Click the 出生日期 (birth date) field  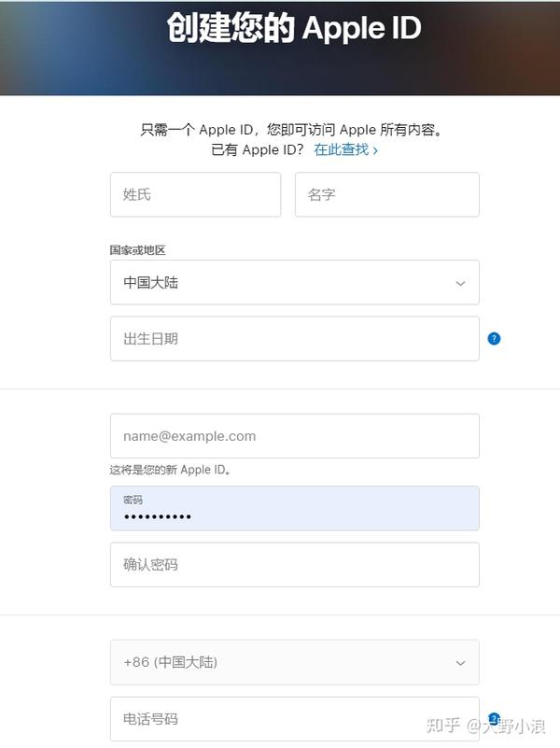(295, 339)
